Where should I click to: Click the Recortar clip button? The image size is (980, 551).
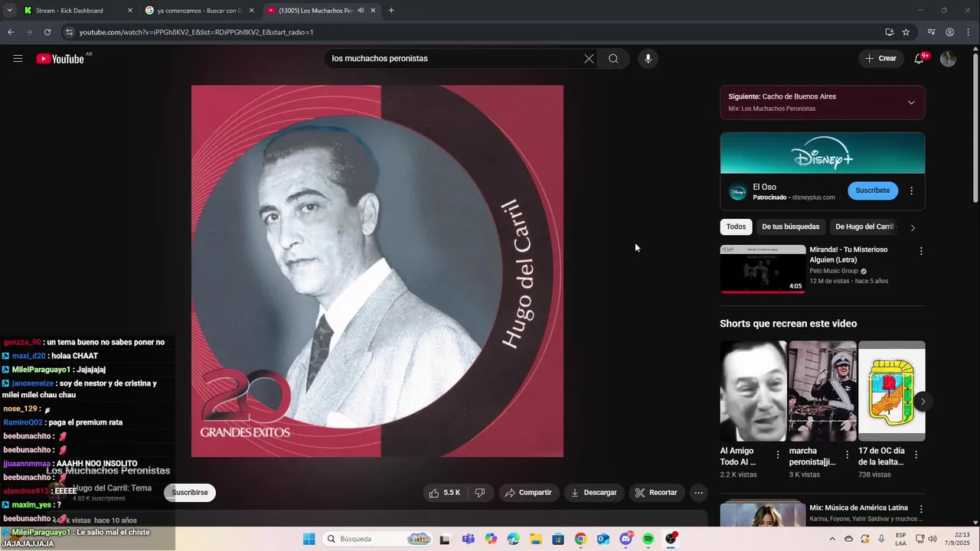pyautogui.click(x=656, y=493)
